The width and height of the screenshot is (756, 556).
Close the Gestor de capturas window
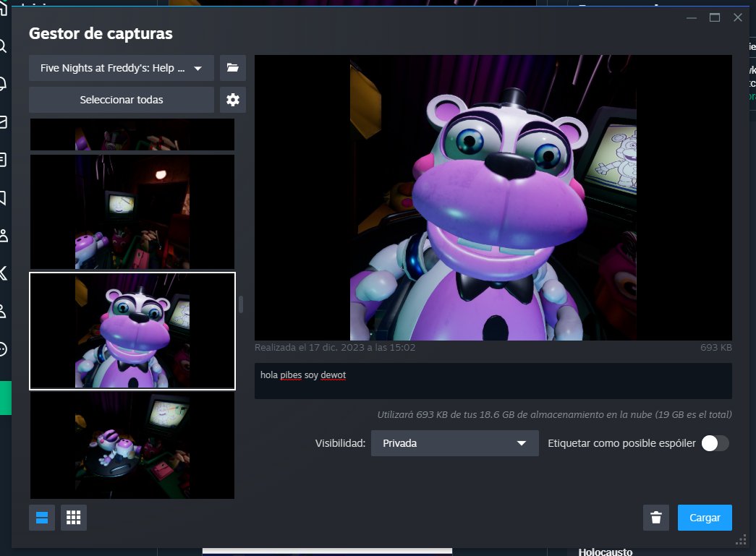738,18
